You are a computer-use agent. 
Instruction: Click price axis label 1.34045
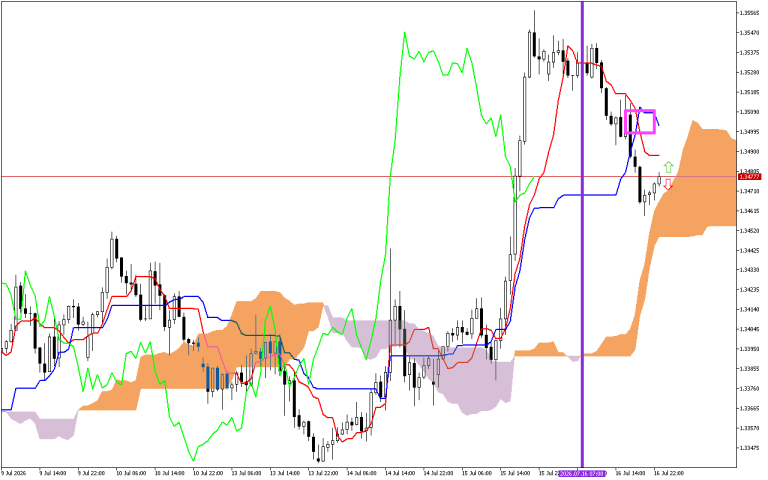point(749,329)
